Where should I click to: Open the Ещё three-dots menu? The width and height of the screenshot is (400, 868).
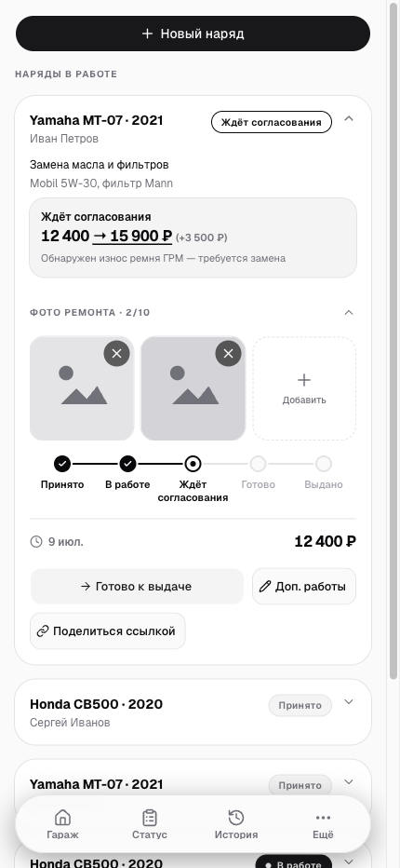[323, 817]
